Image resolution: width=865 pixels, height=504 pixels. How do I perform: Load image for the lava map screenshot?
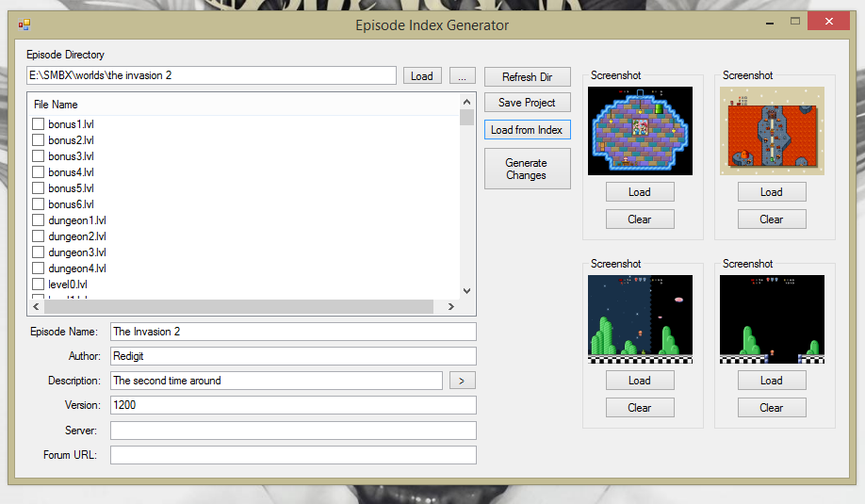772,192
